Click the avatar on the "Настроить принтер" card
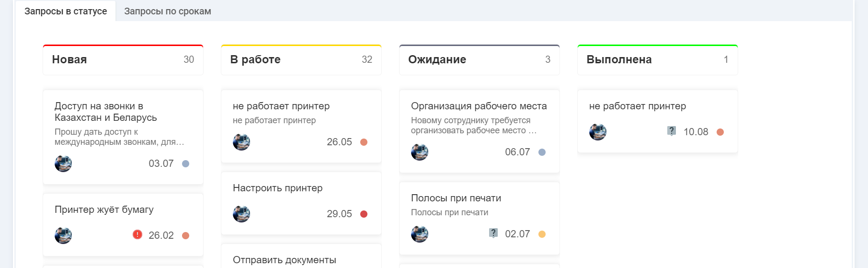The width and height of the screenshot is (868, 268). [241, 214]
